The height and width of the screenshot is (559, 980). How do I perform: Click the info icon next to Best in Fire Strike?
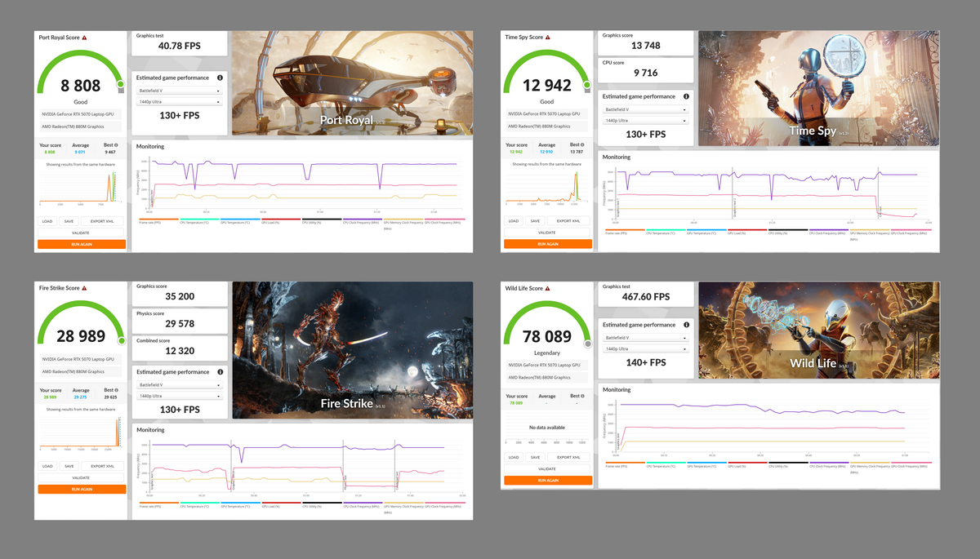(x=117, y=391)
